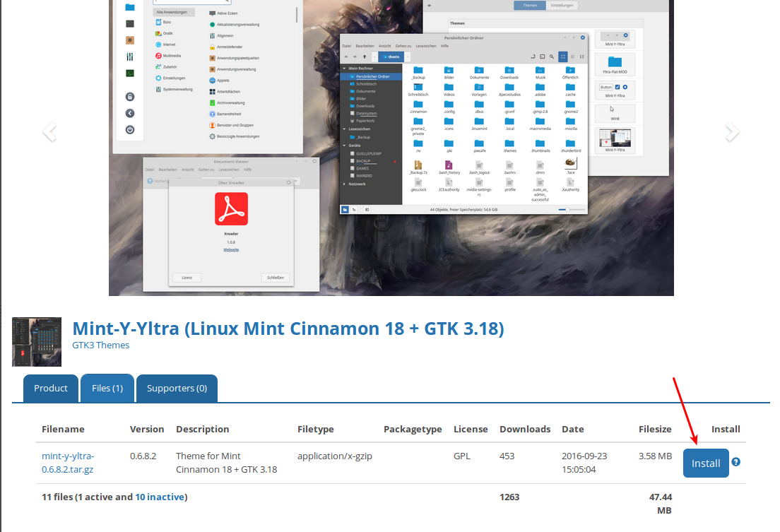Click the product thumbnail beside the title
The image size is (780, 532).
[x=37, y=342]
